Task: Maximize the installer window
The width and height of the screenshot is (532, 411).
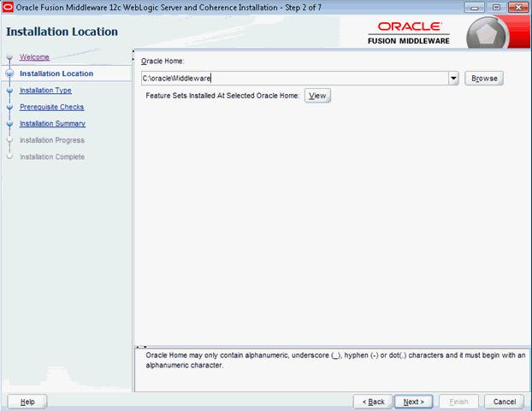Action: coord(496,8)
